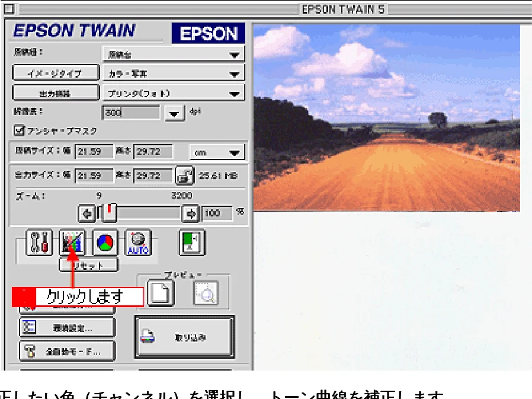
Task: Open the tone curve correction tool
Action: (72, 242)
